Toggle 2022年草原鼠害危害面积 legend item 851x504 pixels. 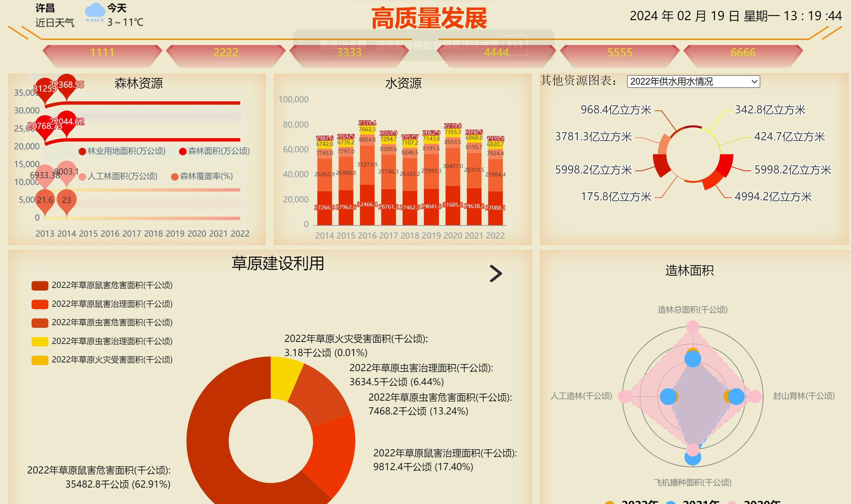pos(102,286)
